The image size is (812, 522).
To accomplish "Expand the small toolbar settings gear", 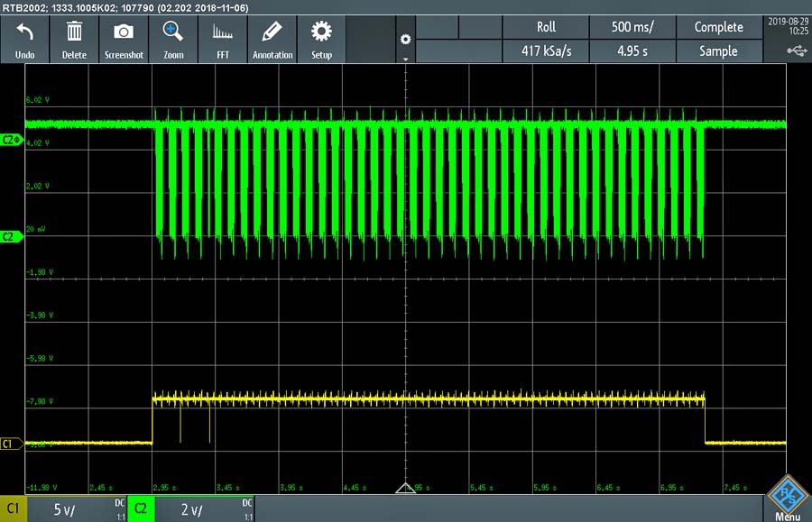I will coord(405,40).
